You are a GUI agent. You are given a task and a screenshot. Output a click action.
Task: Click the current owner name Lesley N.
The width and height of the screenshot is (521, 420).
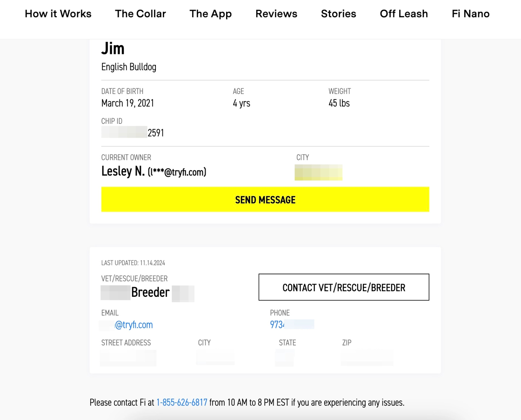(x=123, y=172)
